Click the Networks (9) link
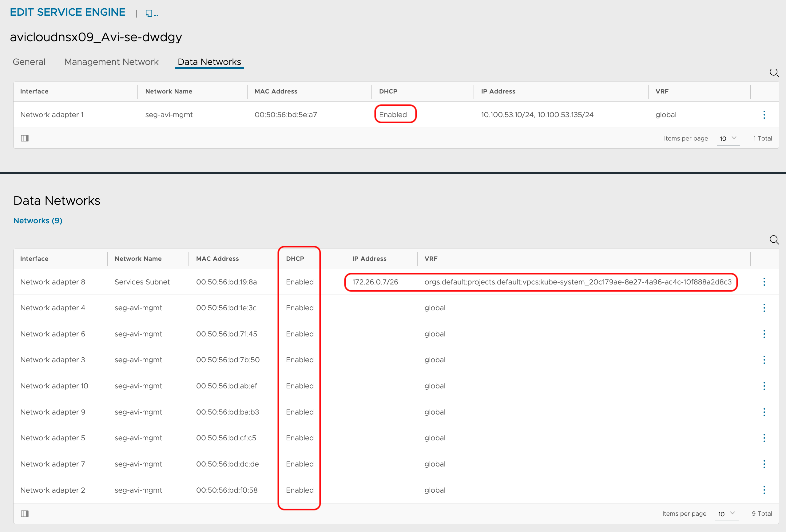Viewport: 786px width, 532px height. (x=38, y=220)
